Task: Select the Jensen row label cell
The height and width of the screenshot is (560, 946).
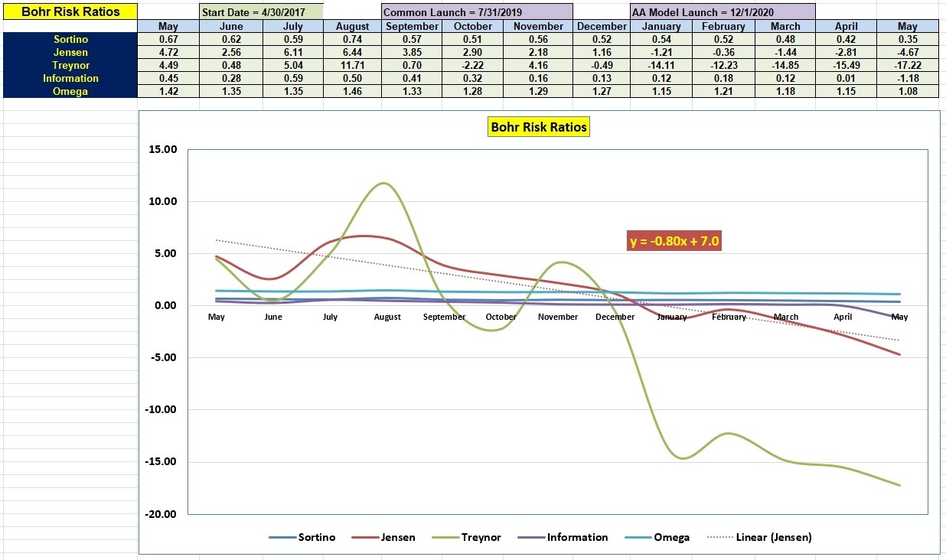Action: coord(70,52)
